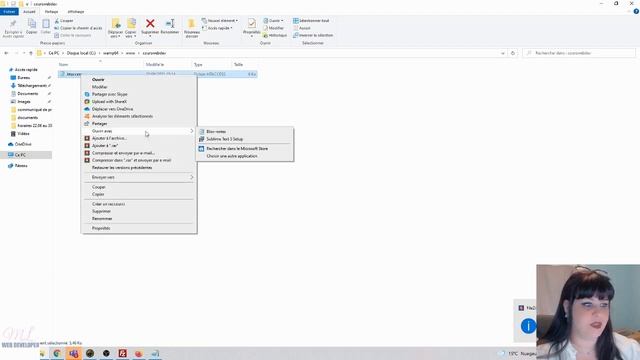Click the search field Rechercher dans
Viewport: 640px width, 360px height.
[x=579, y=53]
